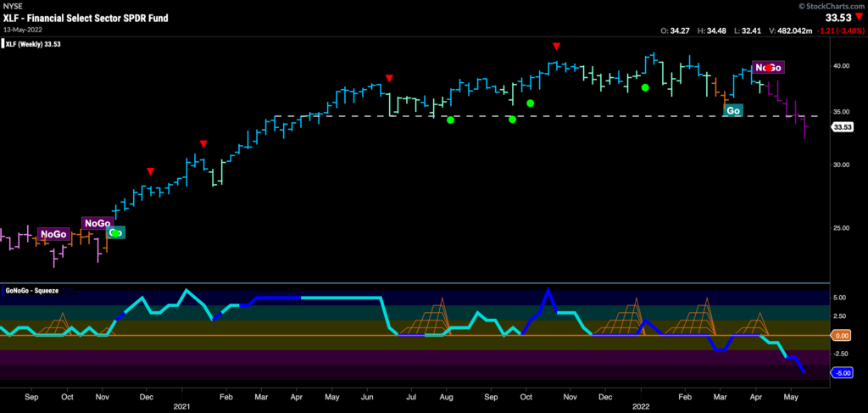
Task: Click the V: 482.042m volume value
Action: coord(789,31)
